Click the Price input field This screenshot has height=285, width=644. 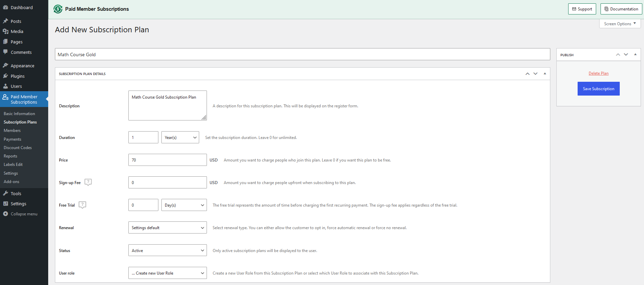coord(167,160)
